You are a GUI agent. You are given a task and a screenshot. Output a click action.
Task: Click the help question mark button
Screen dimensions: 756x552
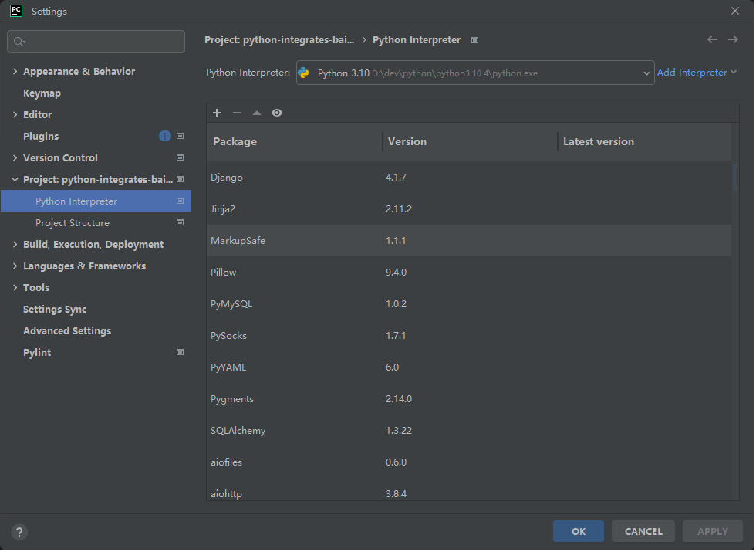coord(19,532)
